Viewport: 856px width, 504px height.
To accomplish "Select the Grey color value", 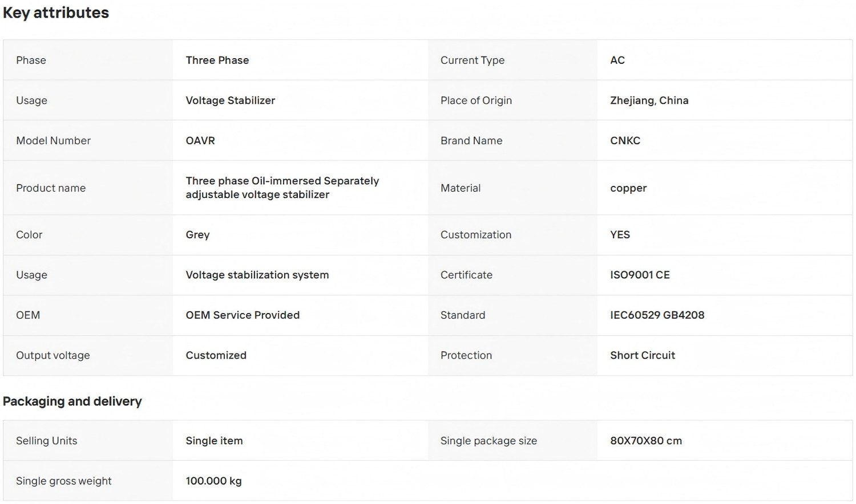I will (197, 235).
